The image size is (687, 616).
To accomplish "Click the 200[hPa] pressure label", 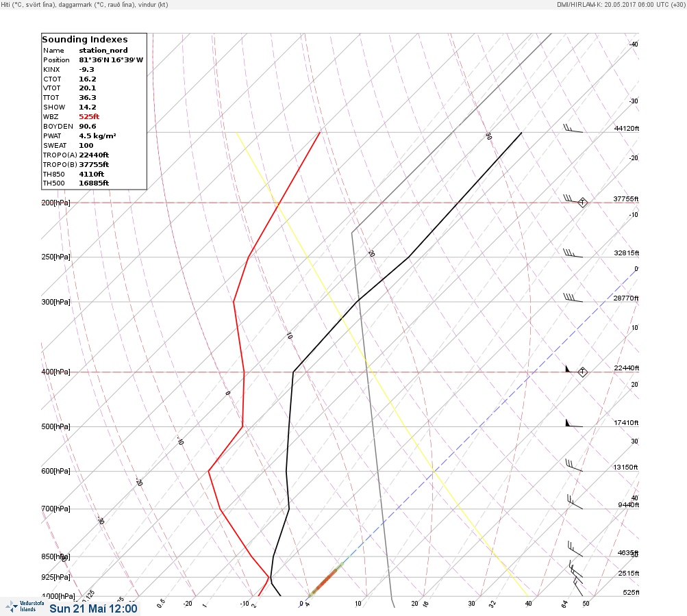I will [55, 203].
